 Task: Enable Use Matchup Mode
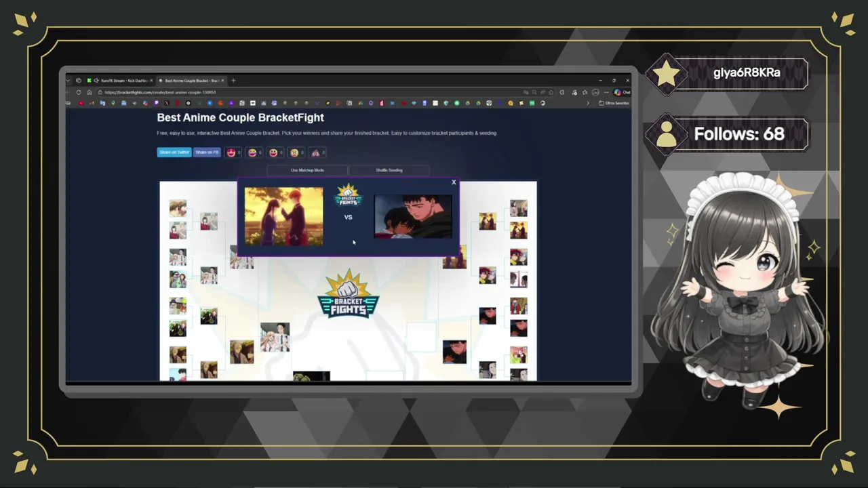coord(307,170)
